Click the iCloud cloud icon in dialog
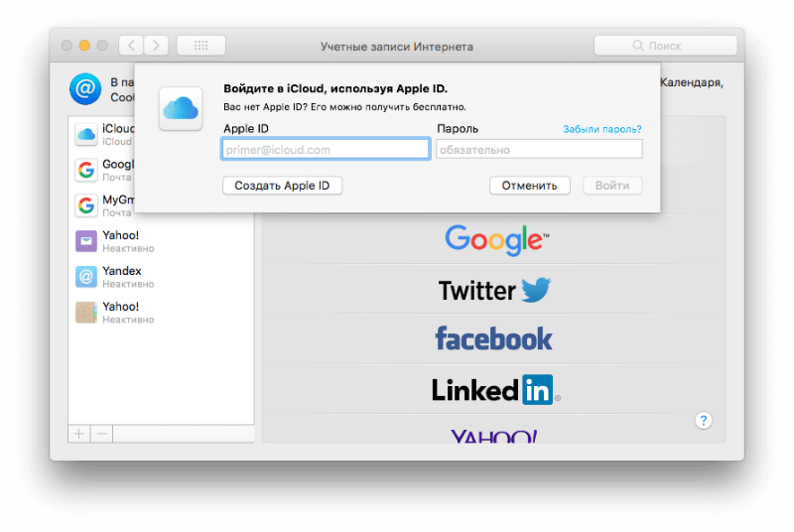 point(181,108)
